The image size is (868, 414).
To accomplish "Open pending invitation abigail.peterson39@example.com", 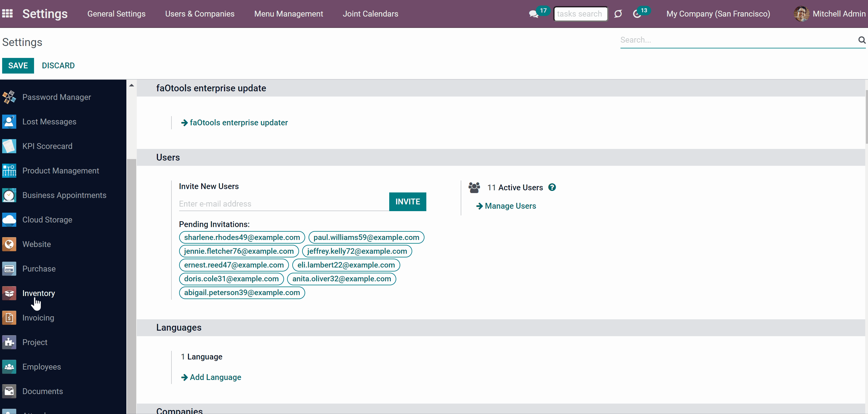I will click(242, 292).
